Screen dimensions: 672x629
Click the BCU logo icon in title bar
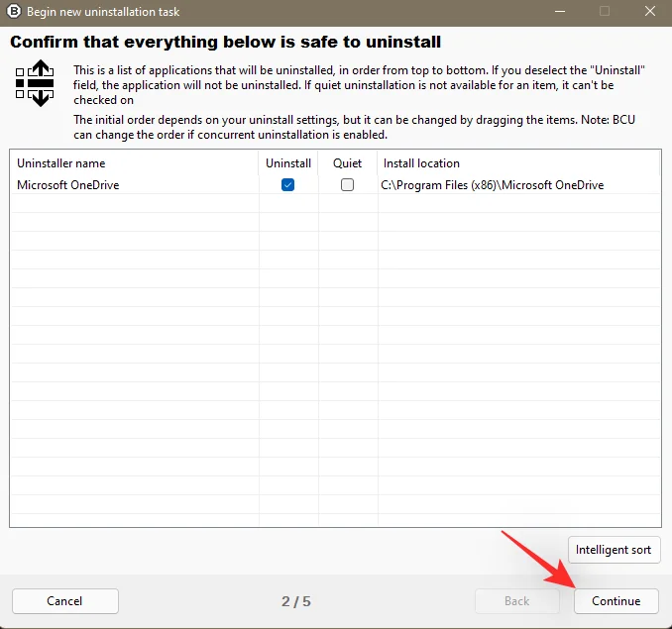point(14,11)
